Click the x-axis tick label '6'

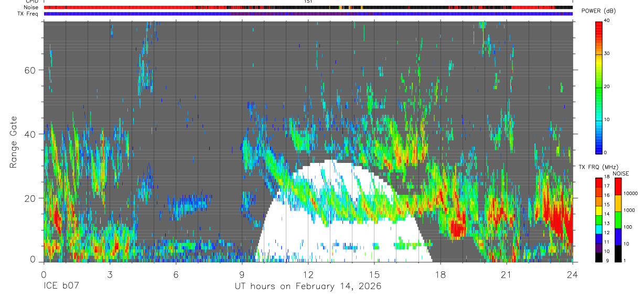click(176, 274)
